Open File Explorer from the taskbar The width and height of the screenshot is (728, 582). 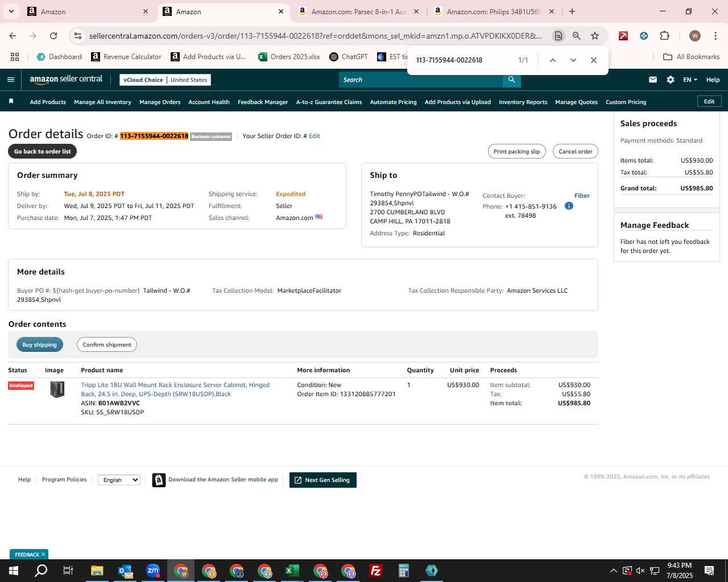click(97, 571)
